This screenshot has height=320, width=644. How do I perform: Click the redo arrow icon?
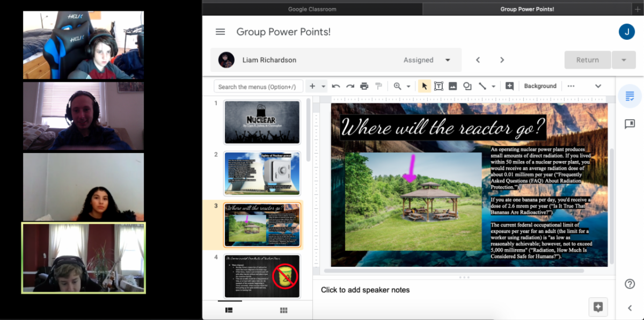tap(350, 86)
